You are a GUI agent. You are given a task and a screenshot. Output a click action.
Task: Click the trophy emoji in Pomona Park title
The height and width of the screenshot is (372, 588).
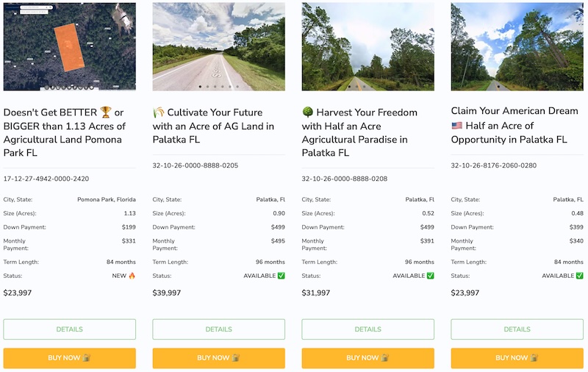click(x=106, y=112)
